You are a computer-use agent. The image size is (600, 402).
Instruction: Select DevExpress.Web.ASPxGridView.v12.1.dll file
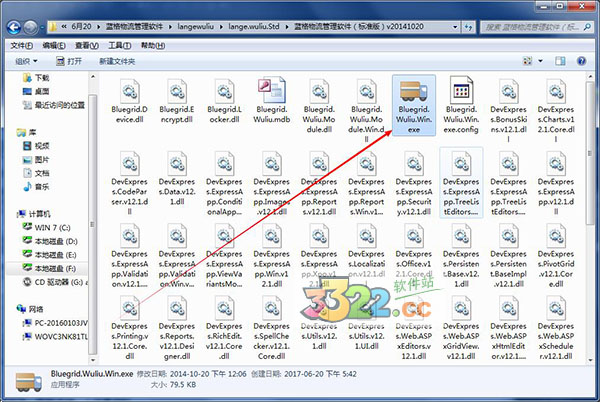(461, 328)
